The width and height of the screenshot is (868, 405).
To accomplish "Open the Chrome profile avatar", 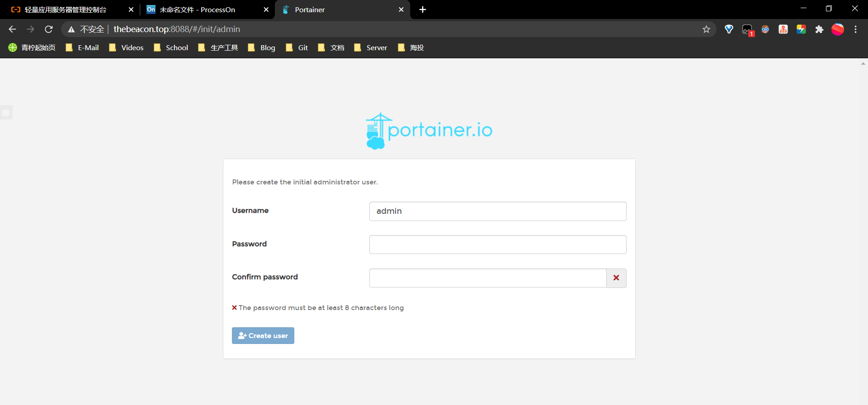I will click(x=838, y=29).
